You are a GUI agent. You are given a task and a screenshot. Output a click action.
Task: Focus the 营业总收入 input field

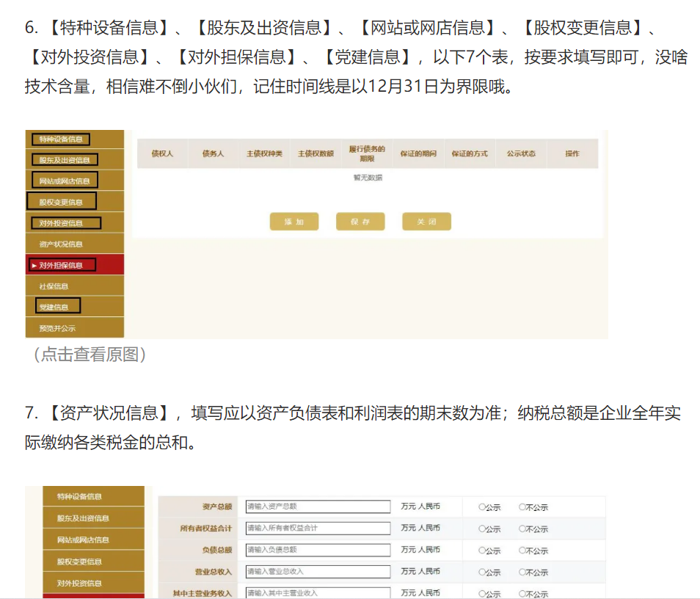click(318, 572)
